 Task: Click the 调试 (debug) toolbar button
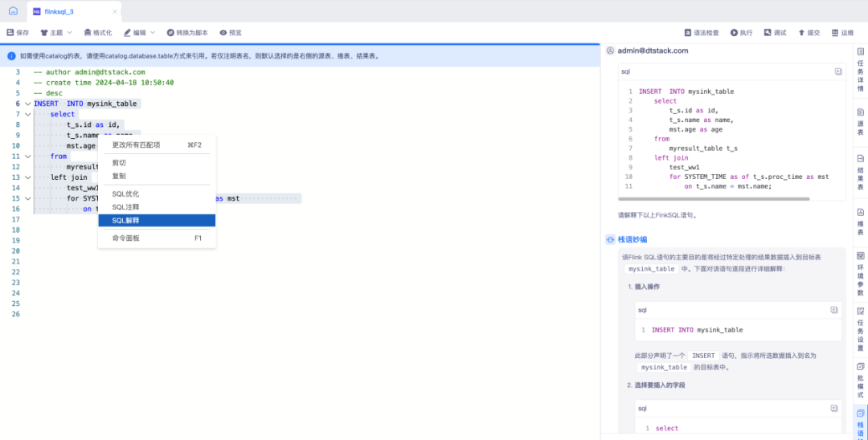click(x=775, y=33)
